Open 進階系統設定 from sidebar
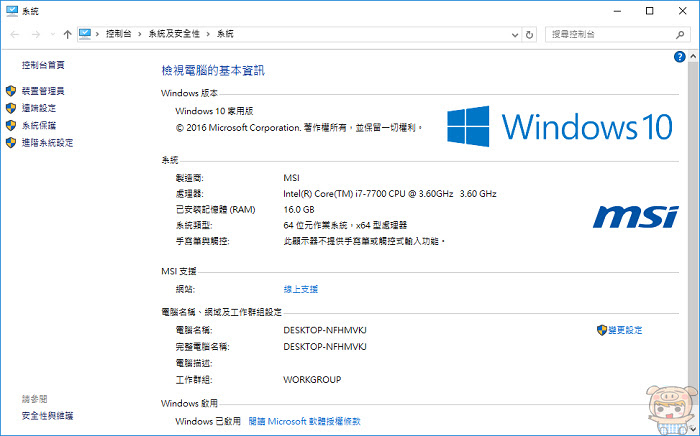The height and width of the screenshot is (436, 700). 47,143
